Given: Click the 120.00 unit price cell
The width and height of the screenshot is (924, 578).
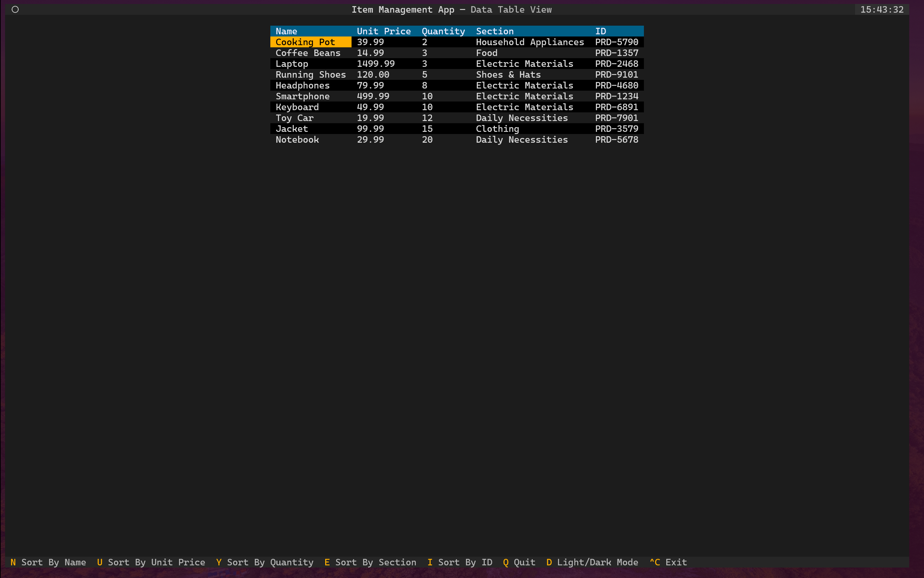Looking at the screenshot, I should coord(384,74).
